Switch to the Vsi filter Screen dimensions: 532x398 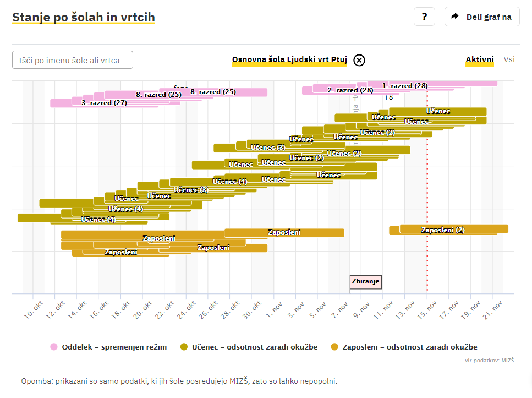(509, 59)
